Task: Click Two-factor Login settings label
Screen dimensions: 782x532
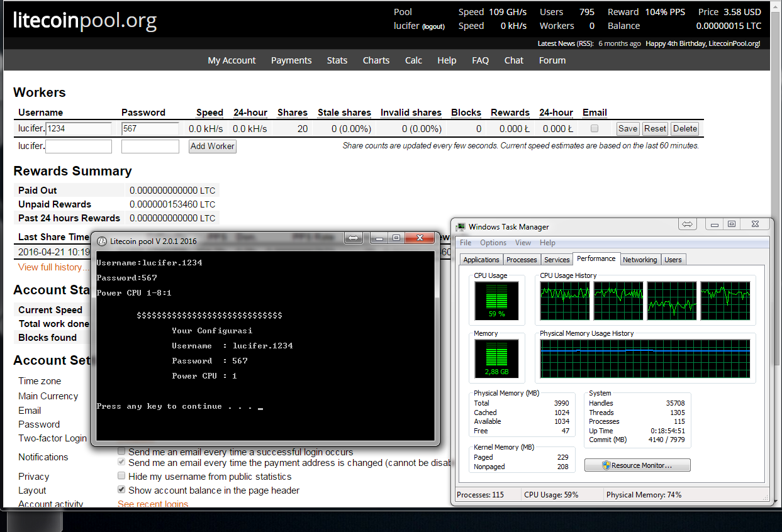Action: (x=52, y=438)
